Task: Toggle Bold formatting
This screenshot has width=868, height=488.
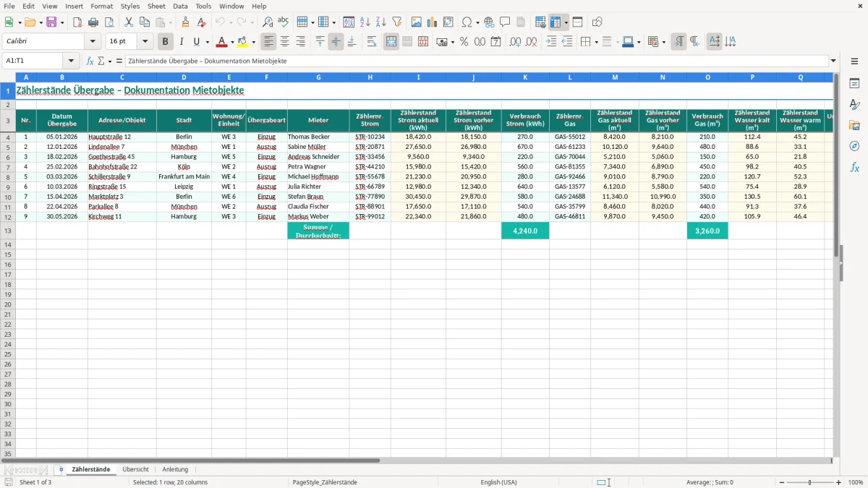Action: [x=166, y=41]
